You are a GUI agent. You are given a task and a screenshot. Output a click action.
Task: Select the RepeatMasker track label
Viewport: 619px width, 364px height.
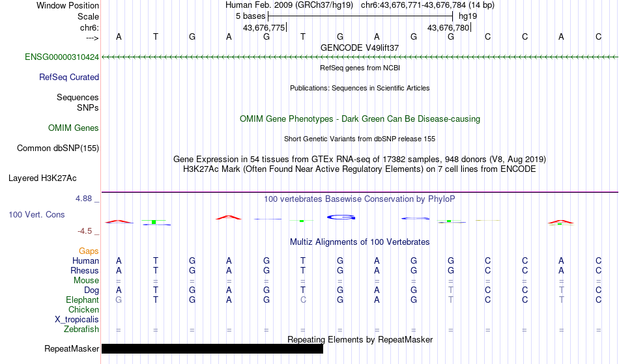pos(72,349)
